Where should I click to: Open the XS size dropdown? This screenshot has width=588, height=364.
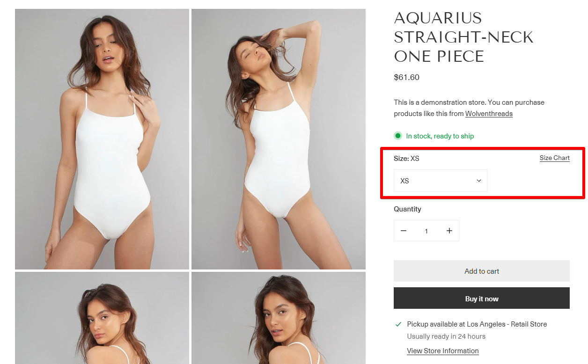tap(441, 181)
